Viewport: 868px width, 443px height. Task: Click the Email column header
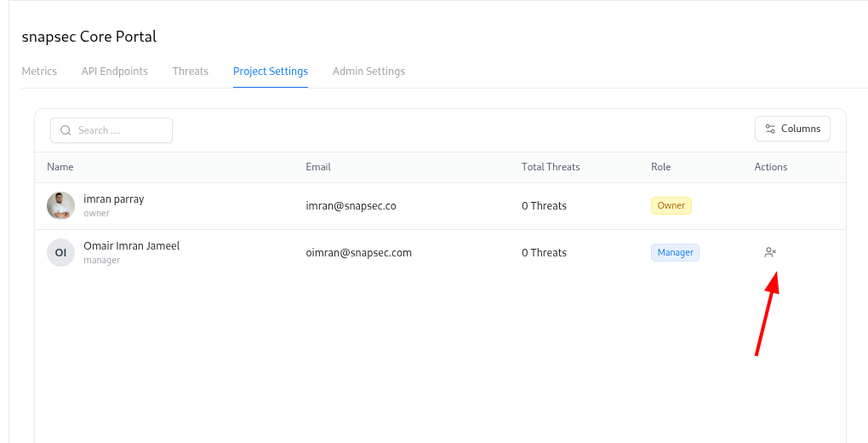click(318, 167)
